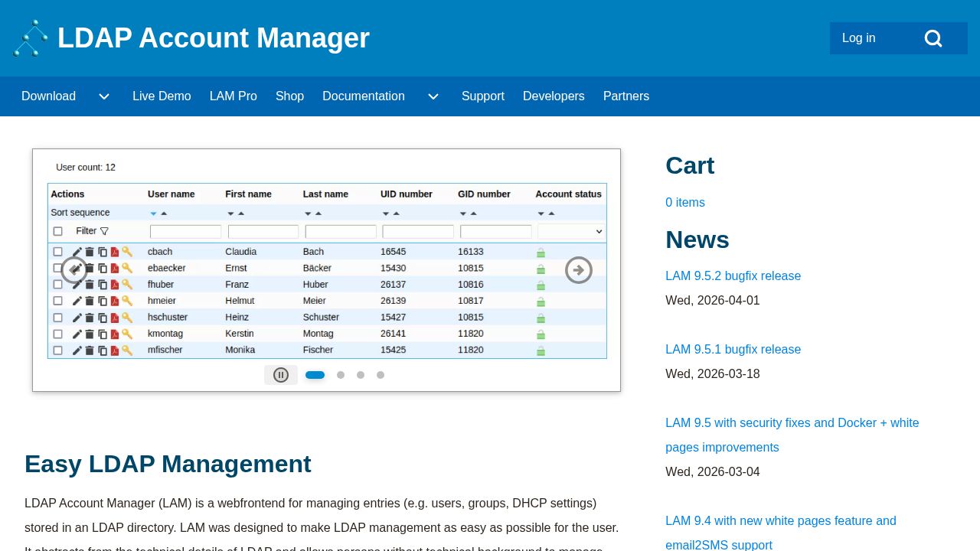Read the LAM 9.5.2 bugfix release news
The height and width of the screenshot is (551, 980).
point(733,276)
